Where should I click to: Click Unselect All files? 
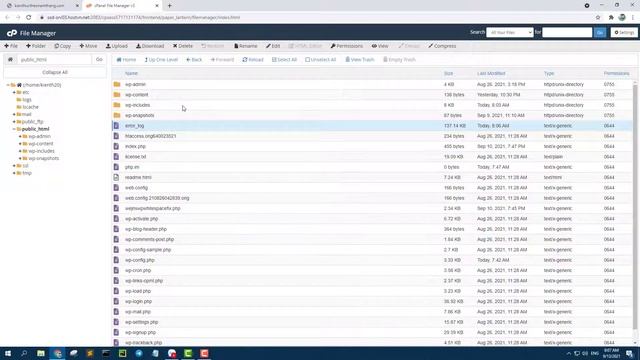point(320,60)
